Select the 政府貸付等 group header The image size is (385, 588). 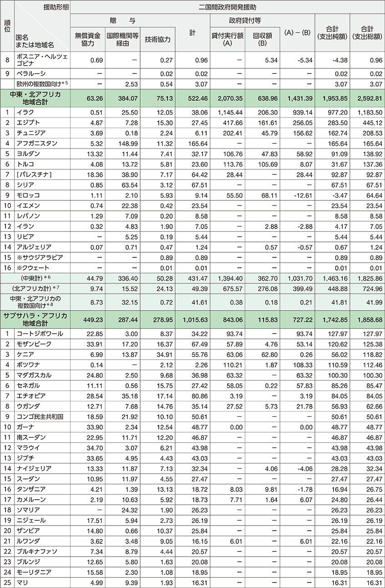point(245,21)
